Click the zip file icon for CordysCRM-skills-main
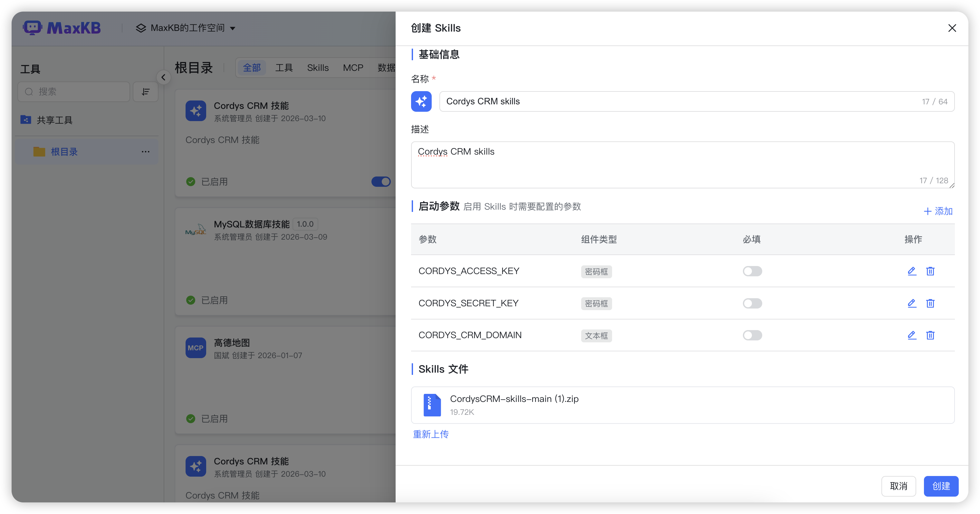The width and height of the screenshot is (980, 514). [x=432, y=405]
